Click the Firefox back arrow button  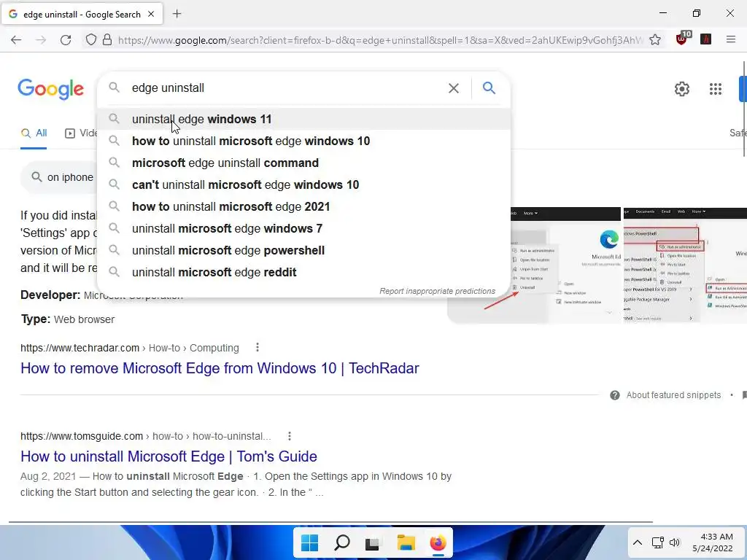16,40
